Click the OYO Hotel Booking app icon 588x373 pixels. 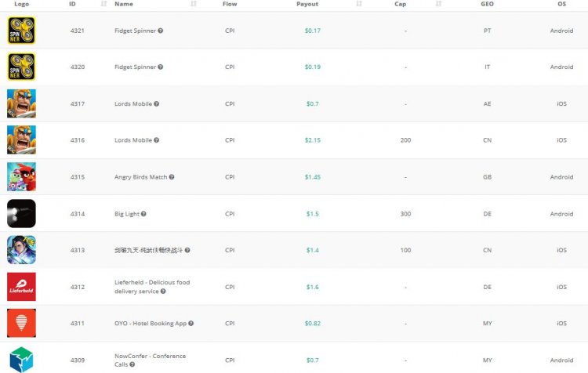(21, 323)
